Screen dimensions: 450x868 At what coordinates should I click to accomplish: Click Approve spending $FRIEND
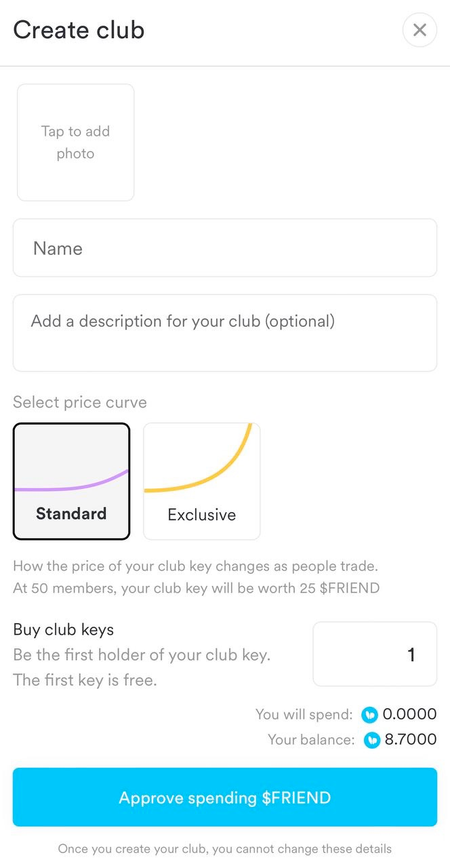tap(224, 797)
